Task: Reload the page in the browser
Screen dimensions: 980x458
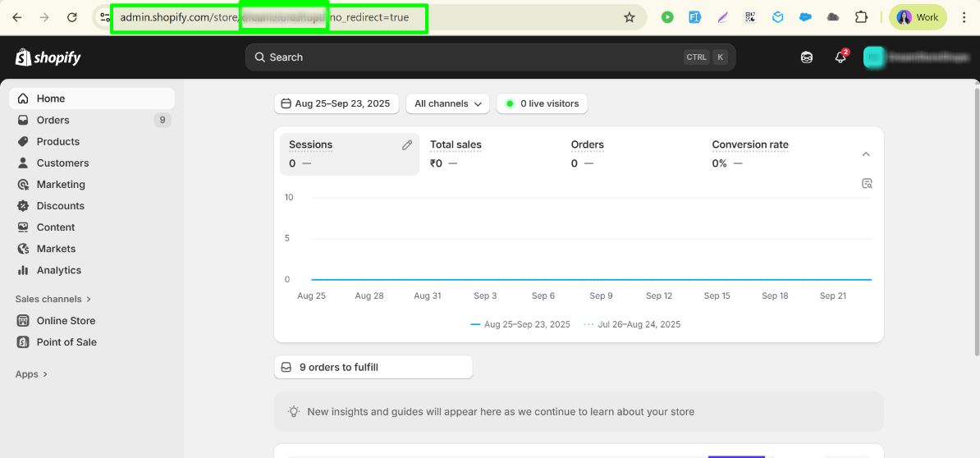Action: click(x=72, y=17)
